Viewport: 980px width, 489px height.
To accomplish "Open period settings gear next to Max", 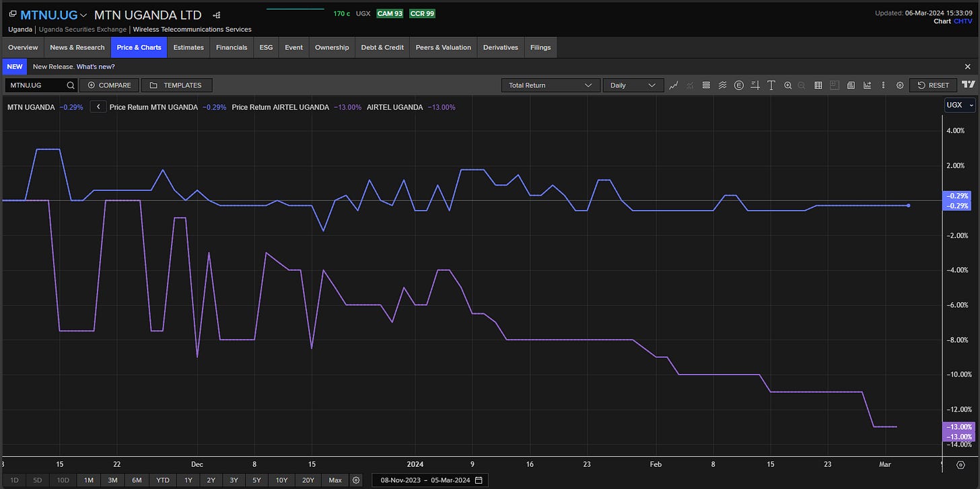I will [x=356, y=480].
